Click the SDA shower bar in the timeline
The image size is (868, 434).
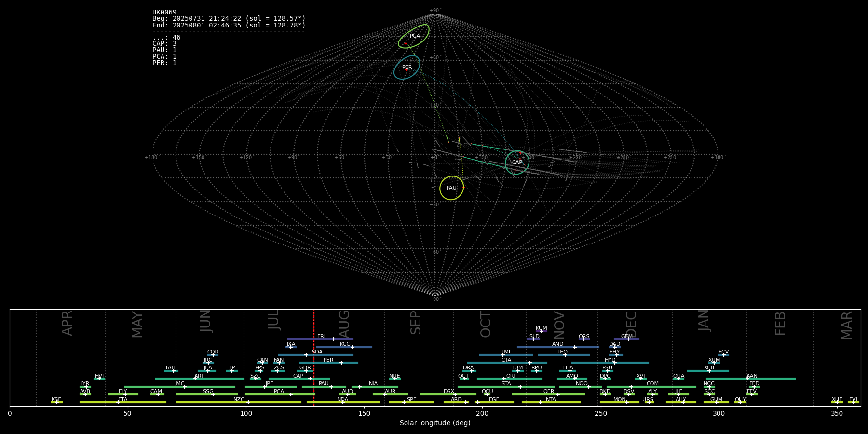[x=315, y=355]
